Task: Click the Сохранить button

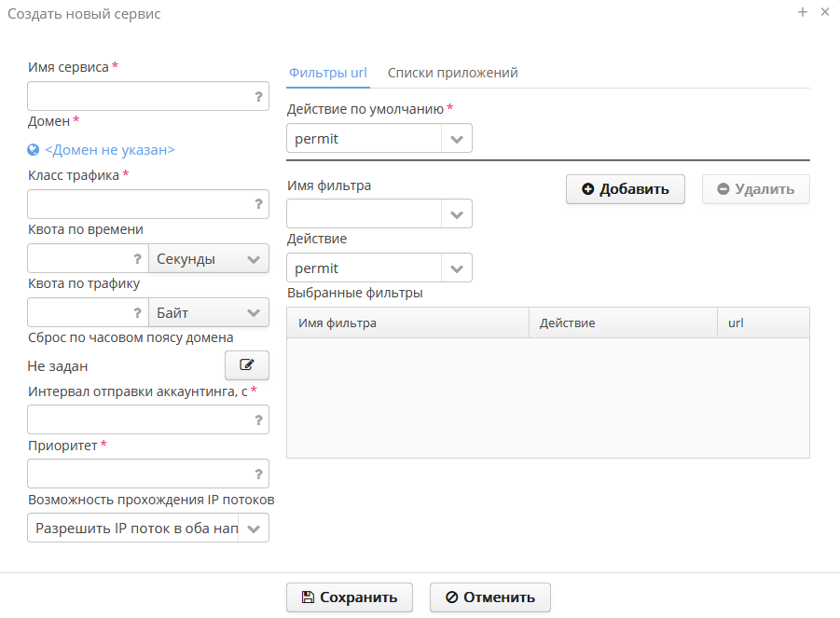Action: [350, 597]
